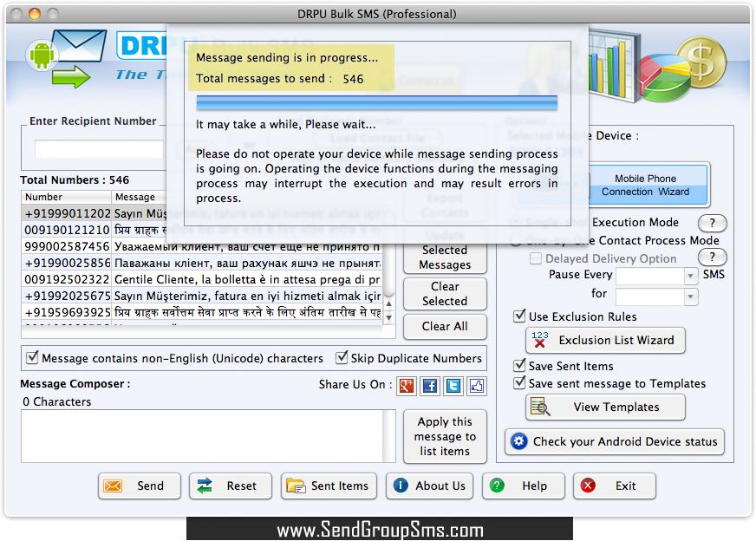The width and height of the screenshot is (756, 541).
Task: Share on Google Plus icon
Action: [407, 386]
